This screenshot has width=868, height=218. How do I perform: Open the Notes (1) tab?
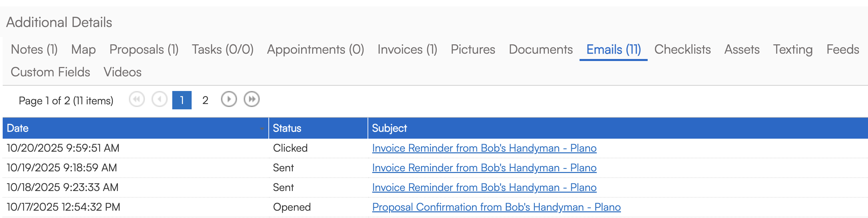pos(34,50)
